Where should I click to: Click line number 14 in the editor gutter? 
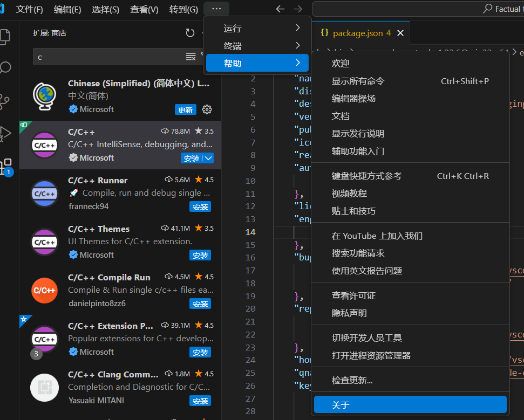[250, 232]
